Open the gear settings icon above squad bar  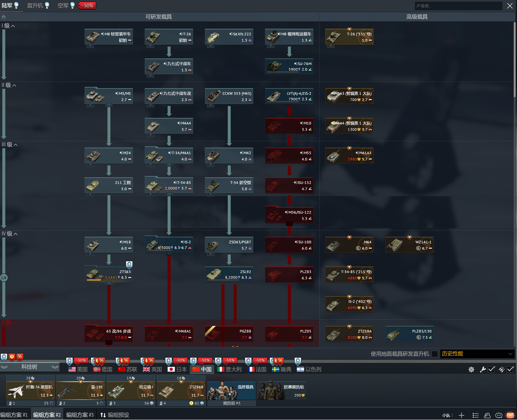471,369
